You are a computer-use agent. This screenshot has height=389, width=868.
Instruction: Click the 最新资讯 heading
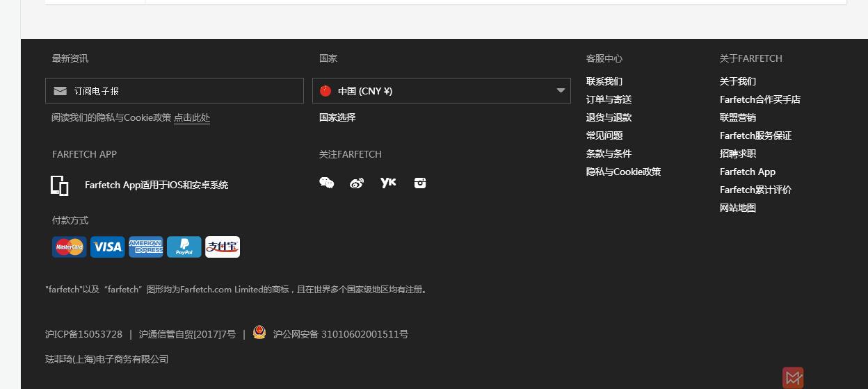point(70,58)
